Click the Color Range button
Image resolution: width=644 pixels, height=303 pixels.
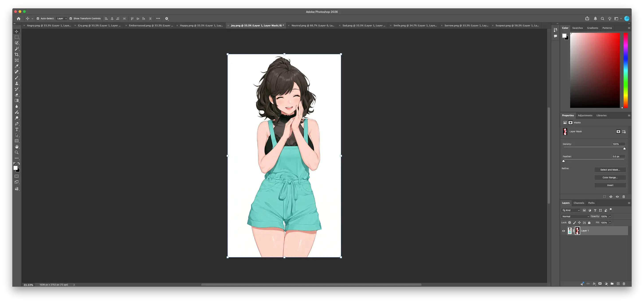point(610,177)
